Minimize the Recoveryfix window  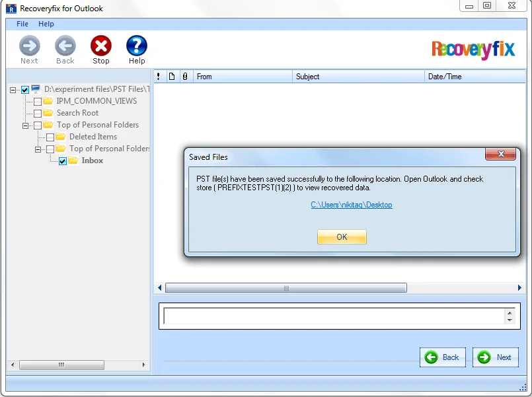469,6
